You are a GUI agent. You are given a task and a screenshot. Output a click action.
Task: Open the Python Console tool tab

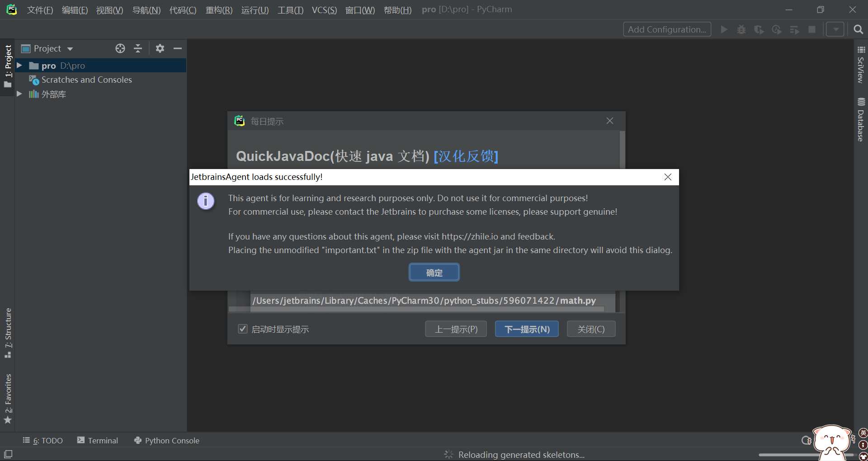tap(167, 440)
